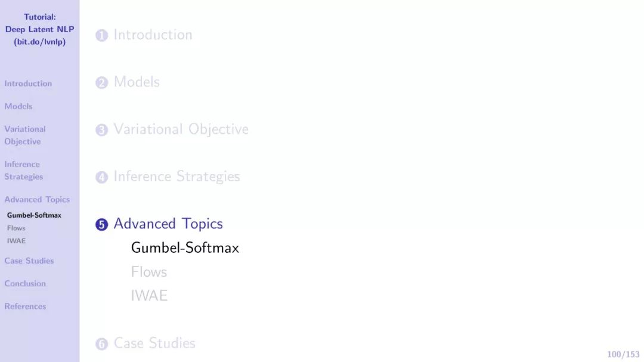
Task: Open IWAE subsection in sidebar
Action: pos(16,241)
